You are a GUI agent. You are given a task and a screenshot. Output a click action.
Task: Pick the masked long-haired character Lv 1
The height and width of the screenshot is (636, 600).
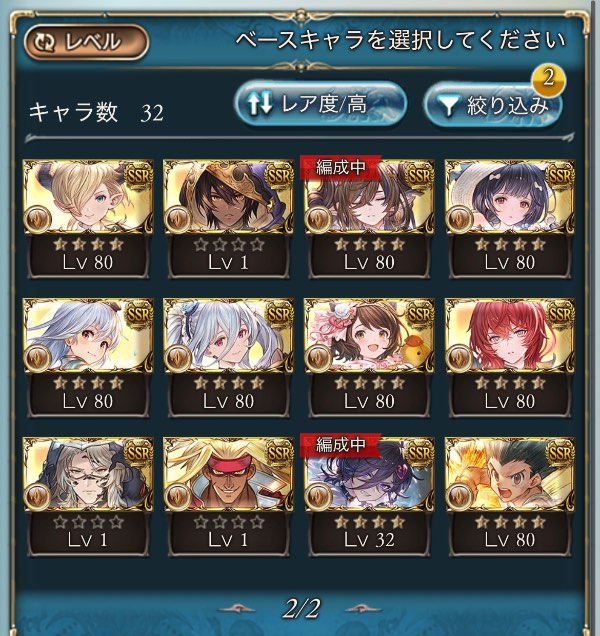coord(88,497)
